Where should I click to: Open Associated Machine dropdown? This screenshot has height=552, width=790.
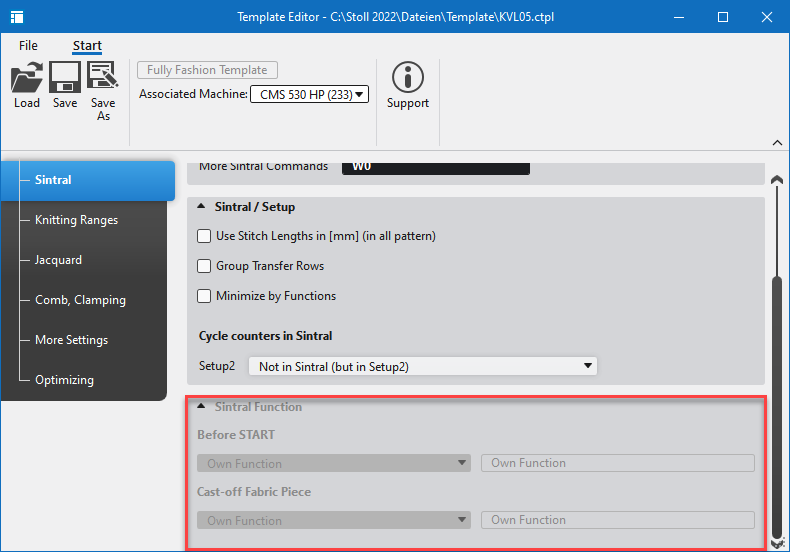coord(309,94)
